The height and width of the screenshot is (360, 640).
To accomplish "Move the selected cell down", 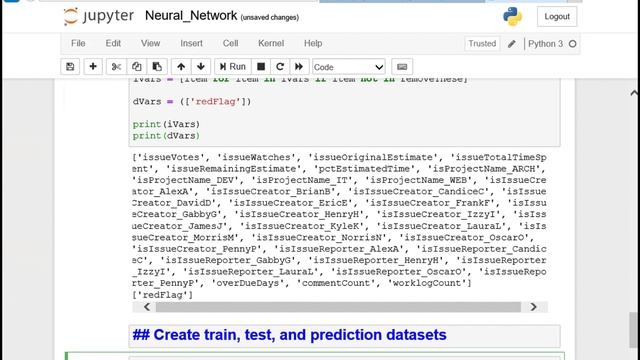I will (x=201, y=67).
